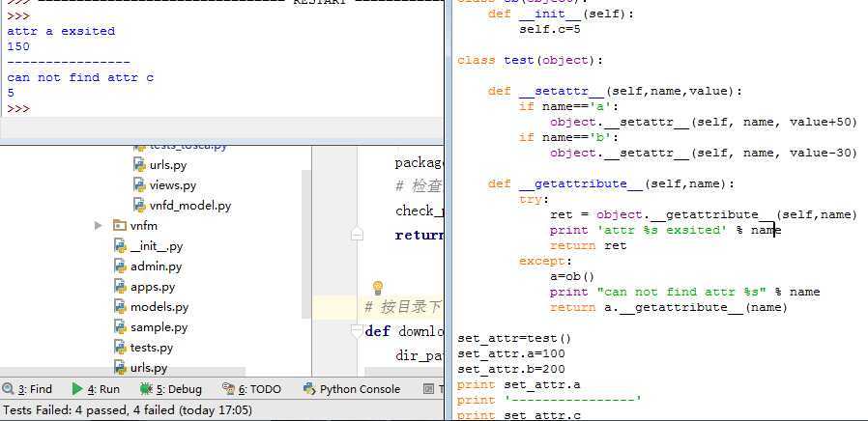Open the 6: TODO tool window
868x421 pixels.
click(251, 389)
